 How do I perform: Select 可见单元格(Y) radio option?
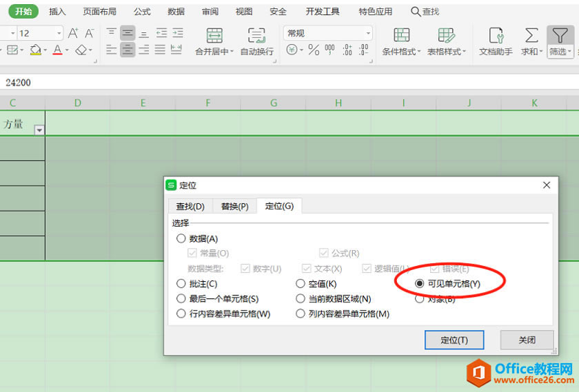(x=420, y=283)
